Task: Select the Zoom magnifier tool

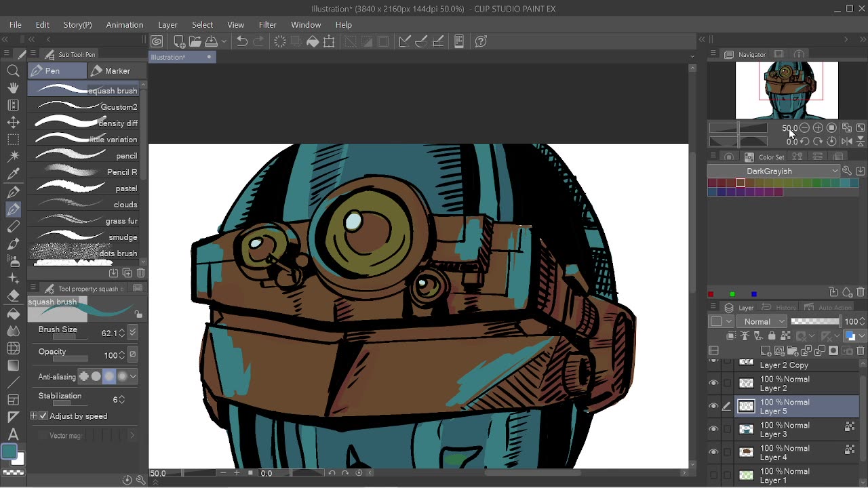Action: [13, 70]
